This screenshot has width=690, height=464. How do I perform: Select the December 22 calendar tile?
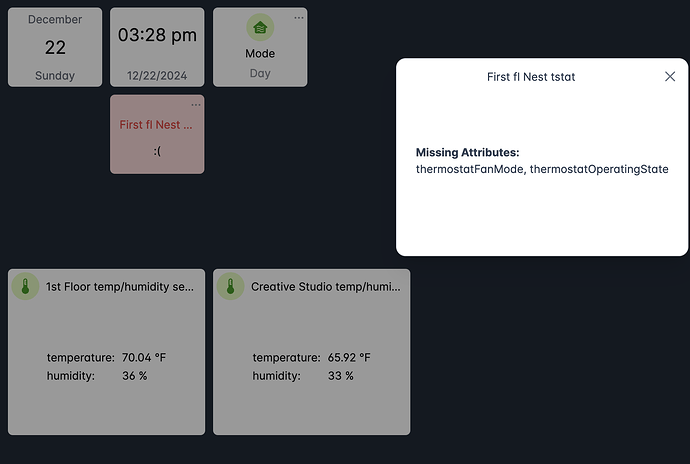click(x=55, y=47)
